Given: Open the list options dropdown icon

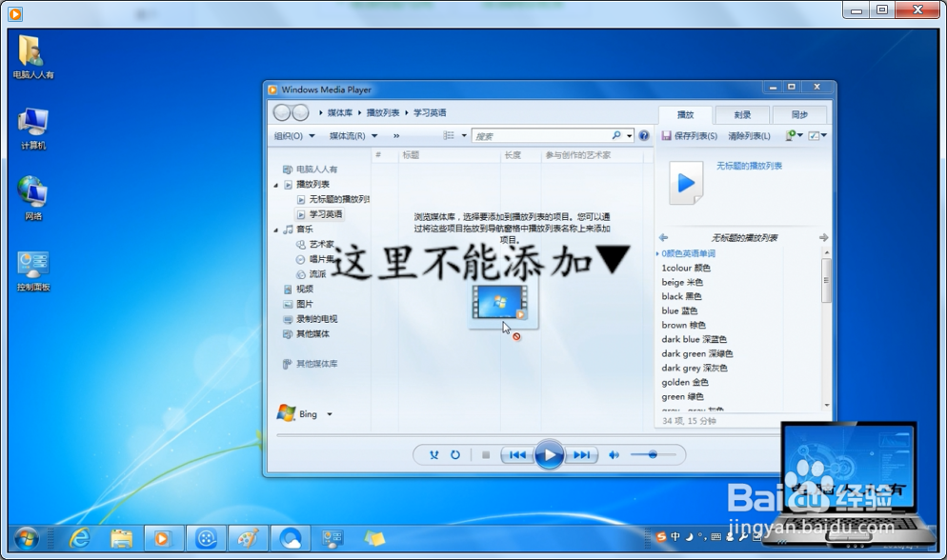Looking at the screenshot, I should (794, 136).
